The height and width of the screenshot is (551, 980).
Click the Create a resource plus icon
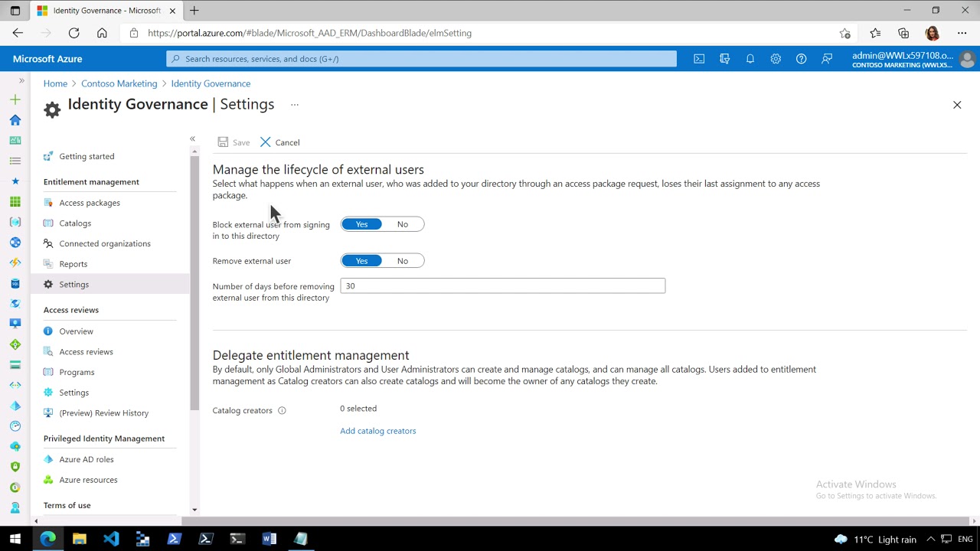point(15,99)
